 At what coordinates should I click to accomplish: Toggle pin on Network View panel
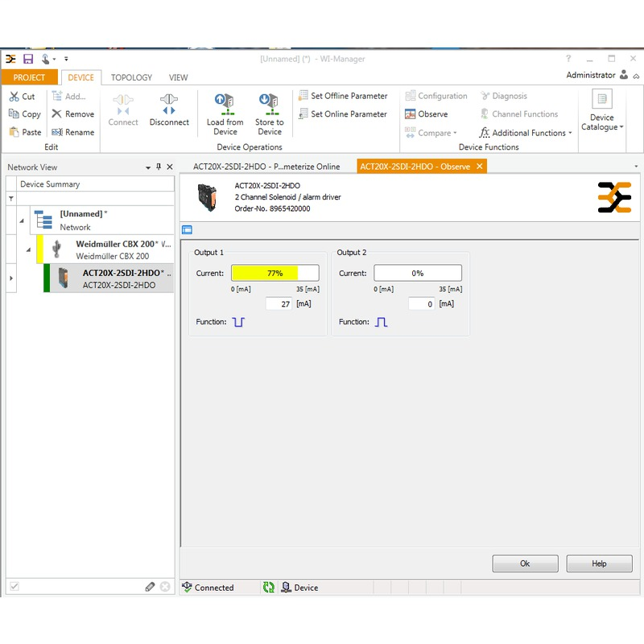point(159,167)
